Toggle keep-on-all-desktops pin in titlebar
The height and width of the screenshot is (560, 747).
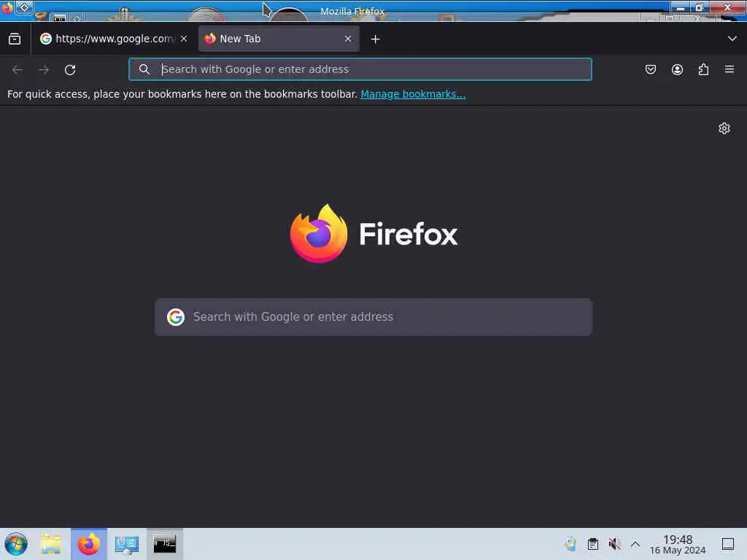click(24, 7)
